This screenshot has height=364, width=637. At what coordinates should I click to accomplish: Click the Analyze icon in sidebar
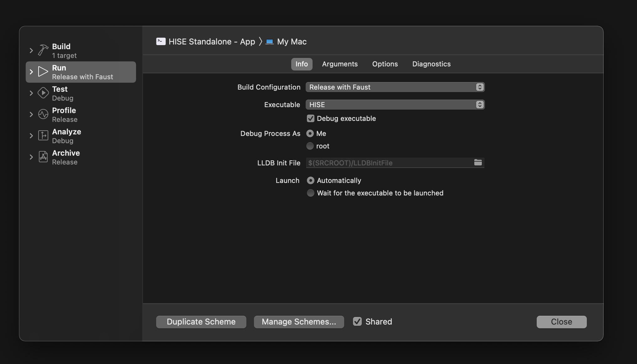pos(43,135)
